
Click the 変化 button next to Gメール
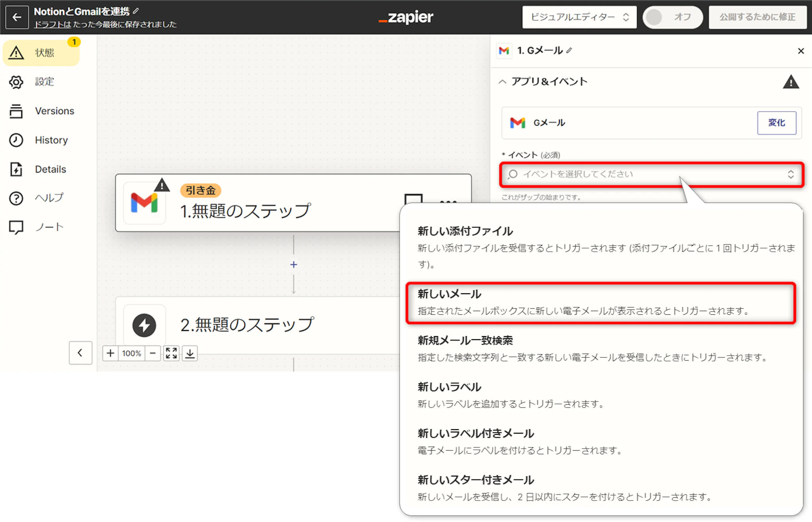click(x=776, y=123)
